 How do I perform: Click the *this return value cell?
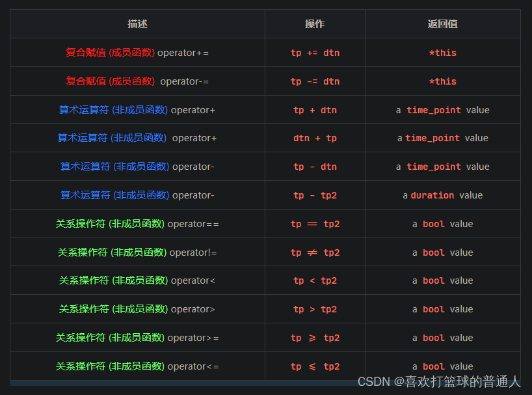pyautogui.click(x=442, y=53)
